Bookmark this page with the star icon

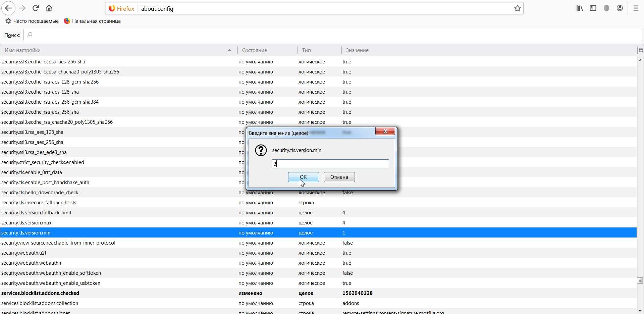coord(517,8)
